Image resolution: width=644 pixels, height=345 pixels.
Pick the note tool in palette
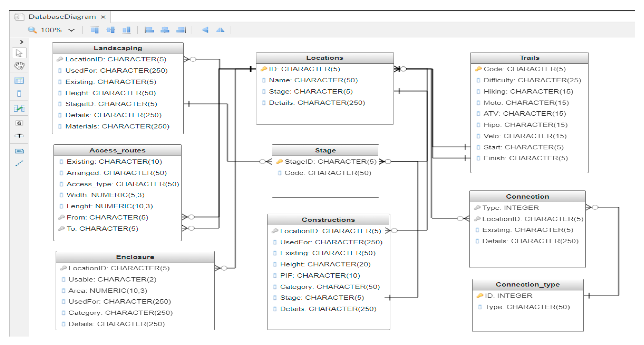pyautogui.click(x=19, y=151)
